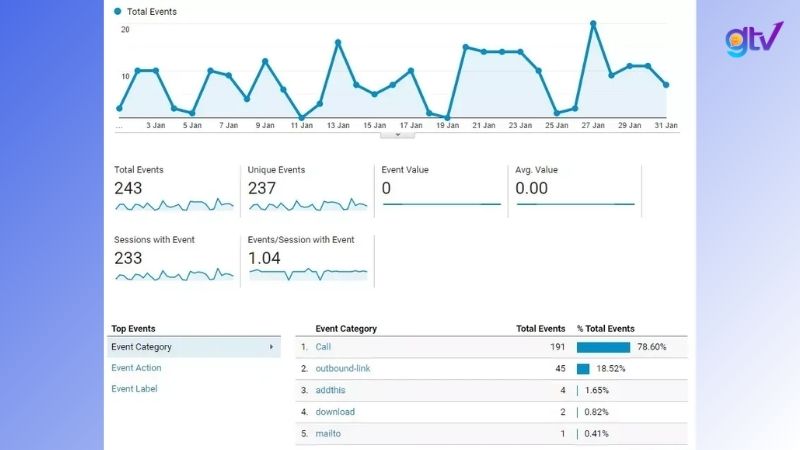
Task: Click the 21 Jan axis label
Action: tap(484, 125)
